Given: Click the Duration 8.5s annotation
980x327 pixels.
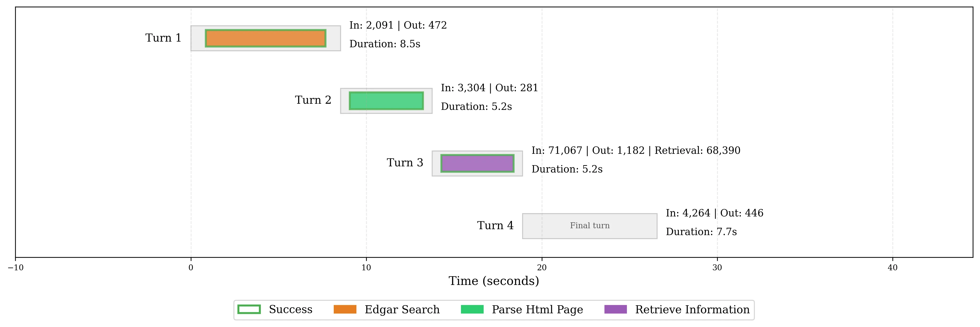Looking at the screenshot, I should pos(385,44).
